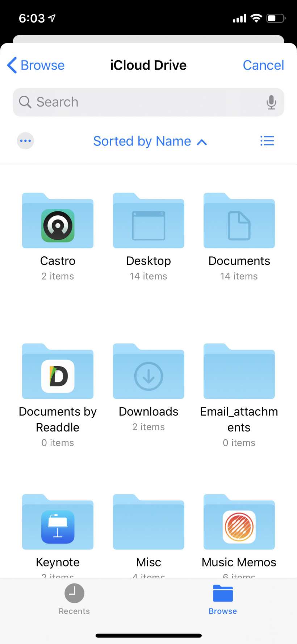Open the Email_attachments folder icon
This screenshot has height=644, width=297.
tap(239, 371)
